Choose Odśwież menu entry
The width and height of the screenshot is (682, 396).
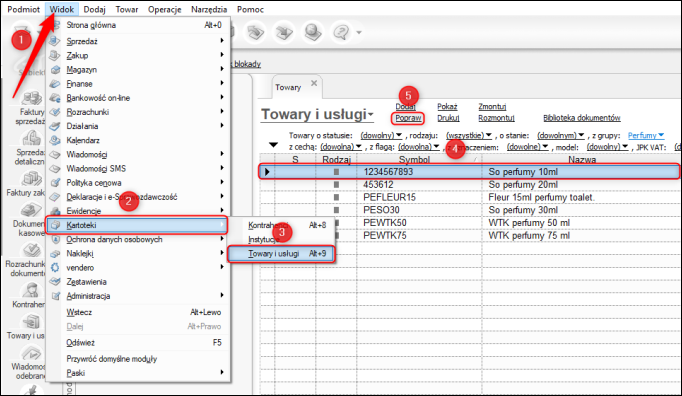click(x=138, y=342)
